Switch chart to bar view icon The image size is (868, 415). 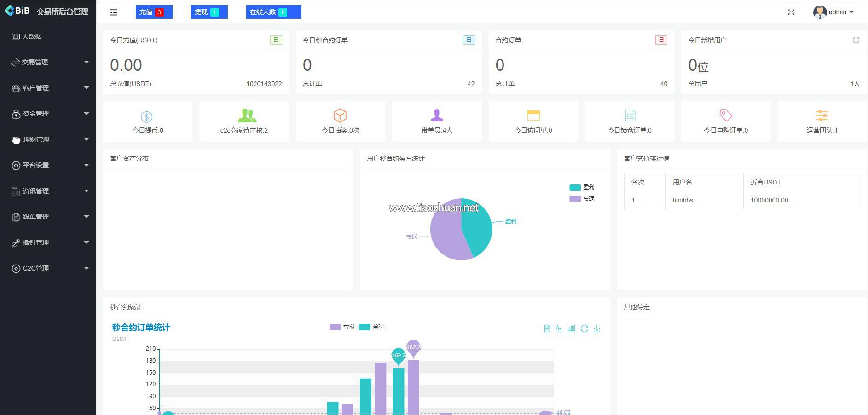572,329
